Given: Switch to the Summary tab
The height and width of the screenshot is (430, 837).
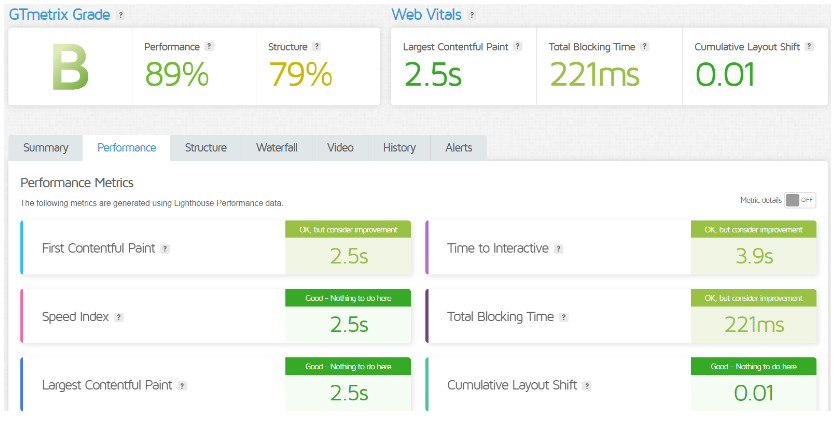Looking at the screenshot, I should point(46,148).
